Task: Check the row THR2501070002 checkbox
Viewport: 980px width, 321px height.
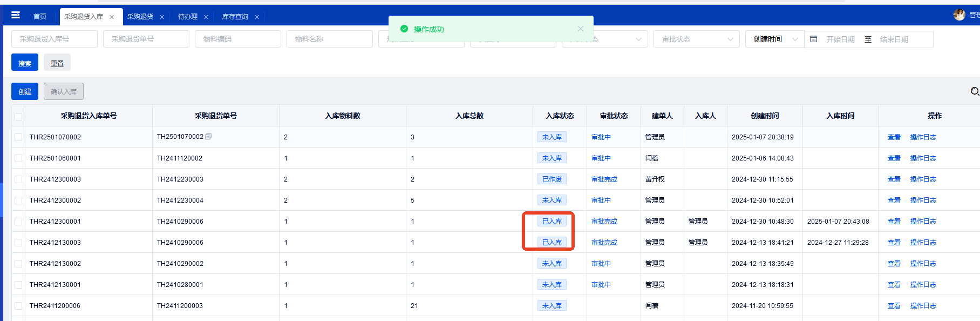Action: coord(18,137)
